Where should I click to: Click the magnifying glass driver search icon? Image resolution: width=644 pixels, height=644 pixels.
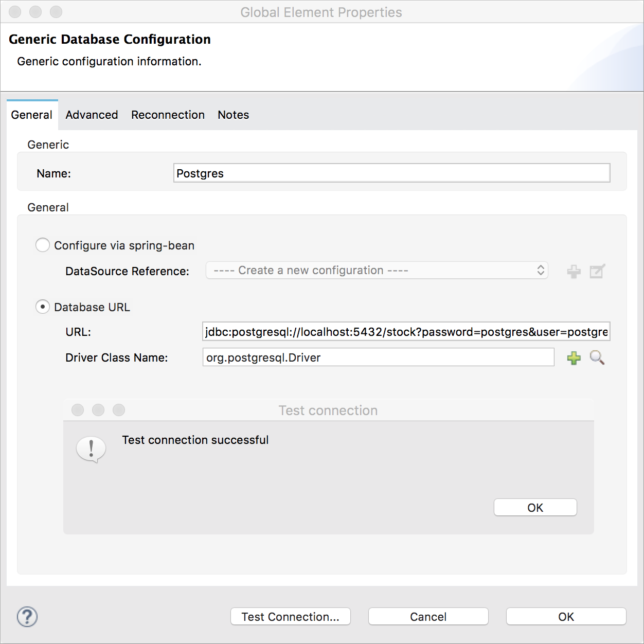(597, 357)
